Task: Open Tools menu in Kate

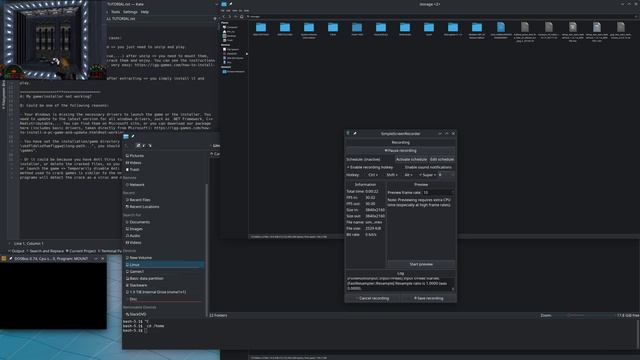Action: point(116,12)
